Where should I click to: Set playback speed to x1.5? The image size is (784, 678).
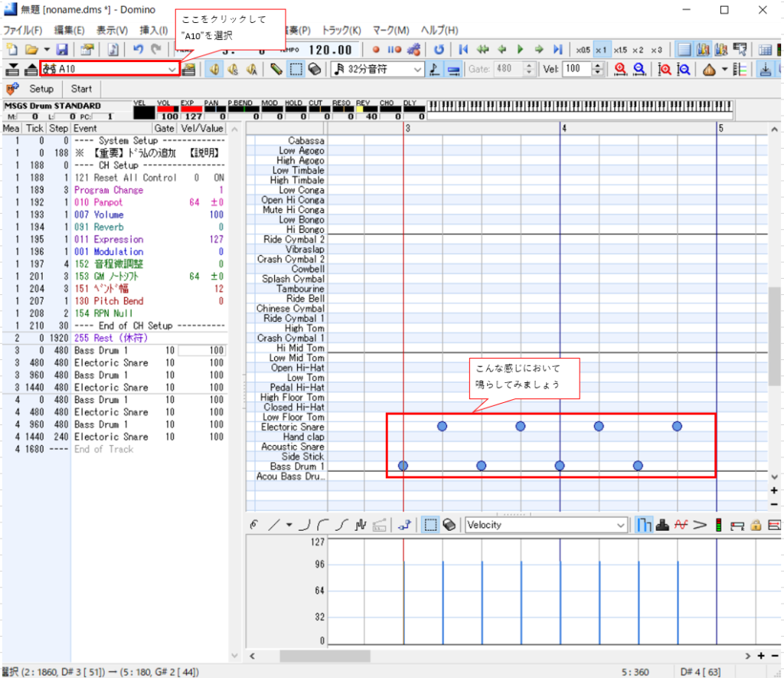pos(620,50)
